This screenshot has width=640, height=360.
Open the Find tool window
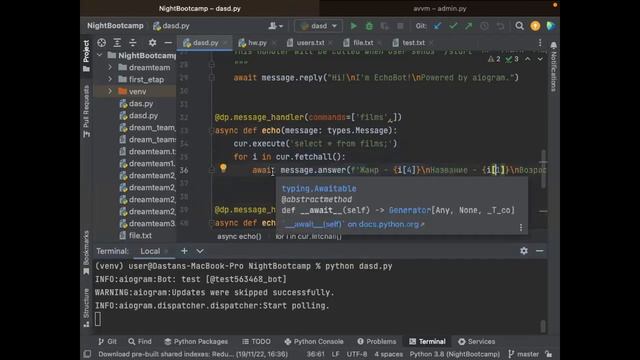140,341
